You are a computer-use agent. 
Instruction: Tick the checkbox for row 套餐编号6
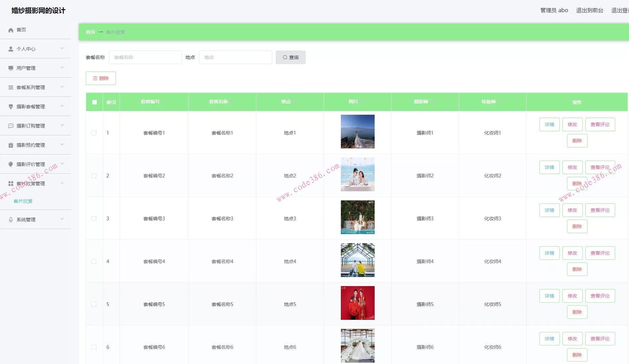(x=94, y=347)
